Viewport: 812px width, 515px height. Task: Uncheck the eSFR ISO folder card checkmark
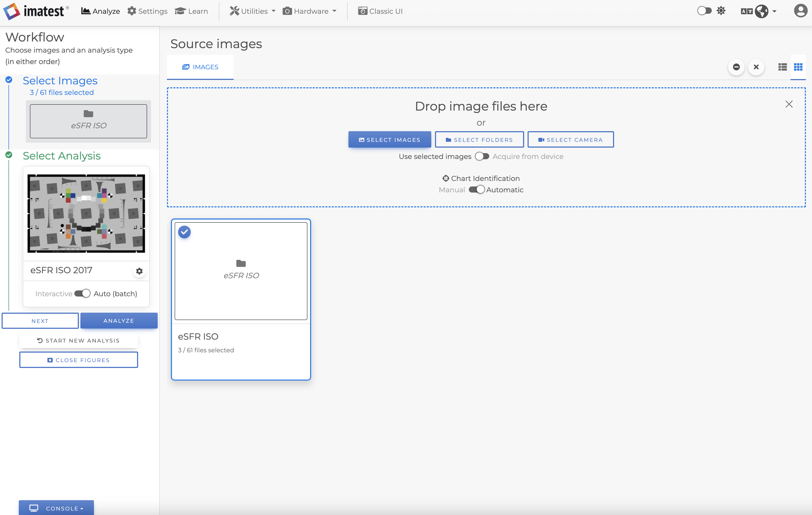184,232
